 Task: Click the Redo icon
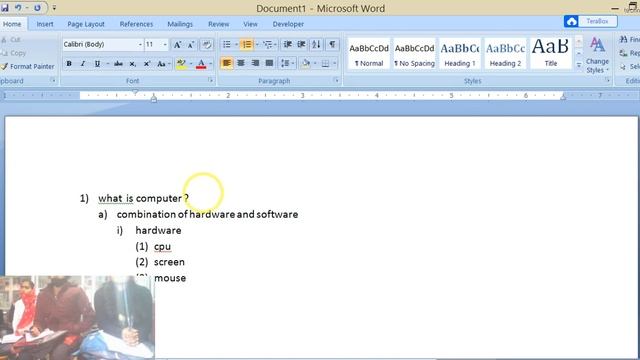[37, 8]
